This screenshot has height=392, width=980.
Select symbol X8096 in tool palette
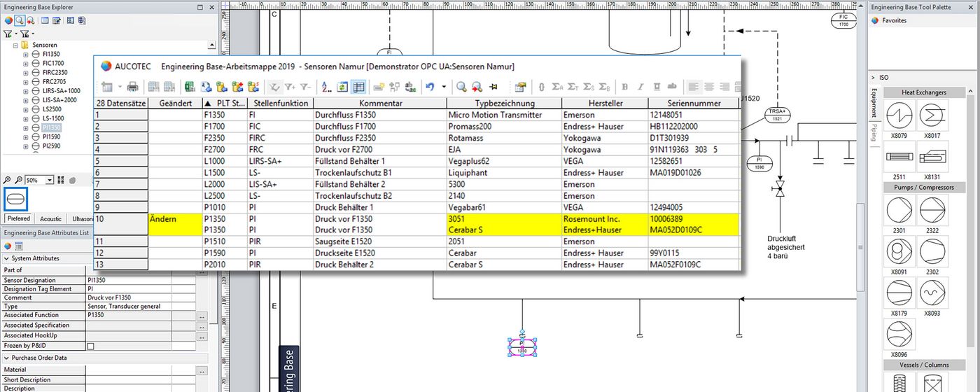(x=899, y=333)
